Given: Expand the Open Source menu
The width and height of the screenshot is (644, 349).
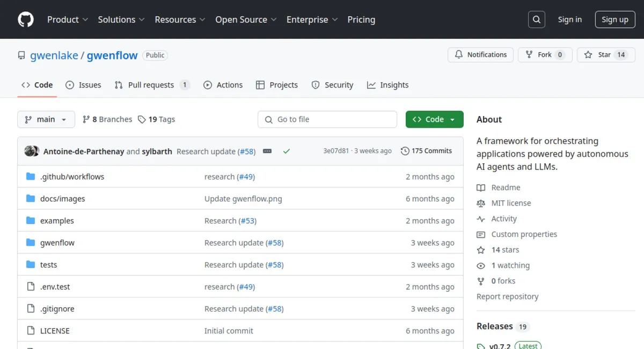Looking at the screenshot, I should coord(246,19).
